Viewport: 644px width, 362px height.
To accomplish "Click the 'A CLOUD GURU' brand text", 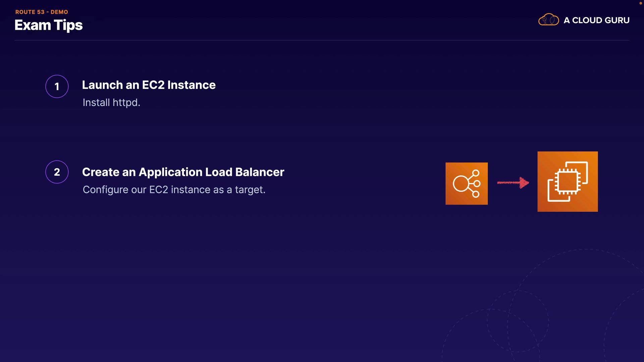I will (596, 20).
